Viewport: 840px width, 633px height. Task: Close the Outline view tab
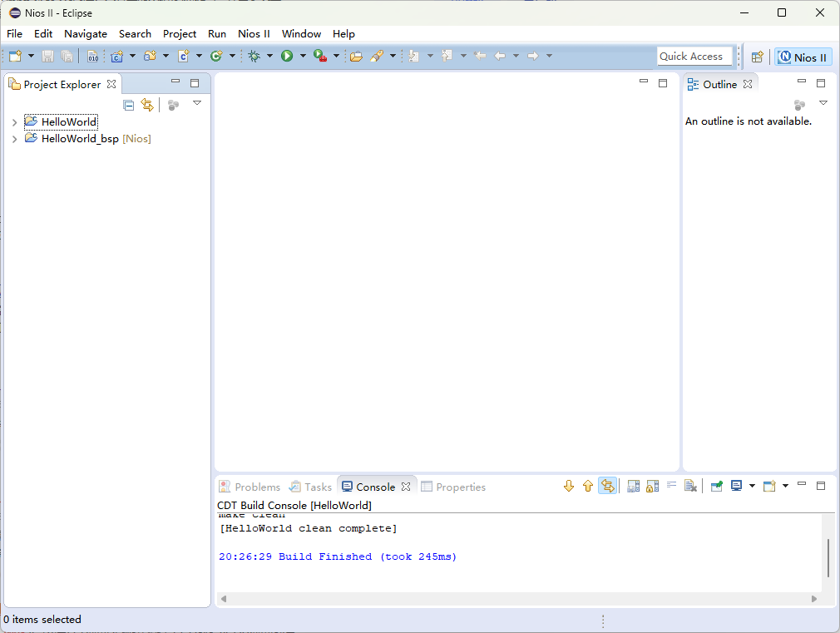[748, 84]
